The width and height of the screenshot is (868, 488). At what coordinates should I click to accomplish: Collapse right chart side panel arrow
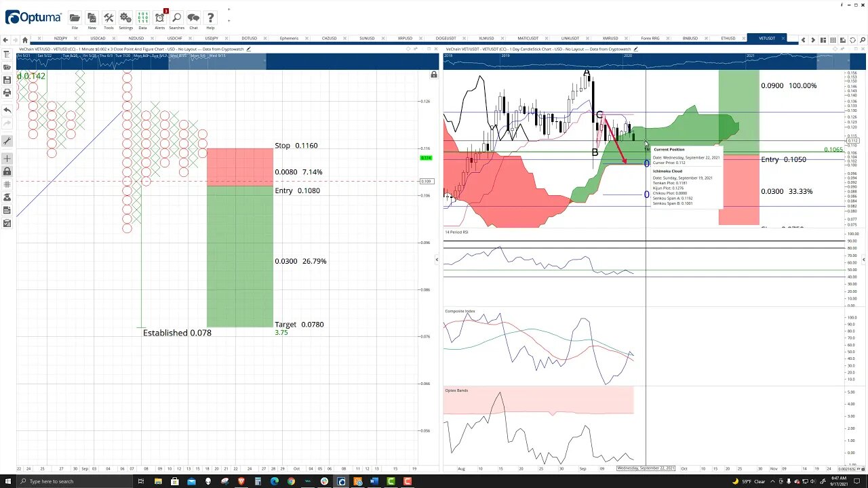(x=864, y=259)
